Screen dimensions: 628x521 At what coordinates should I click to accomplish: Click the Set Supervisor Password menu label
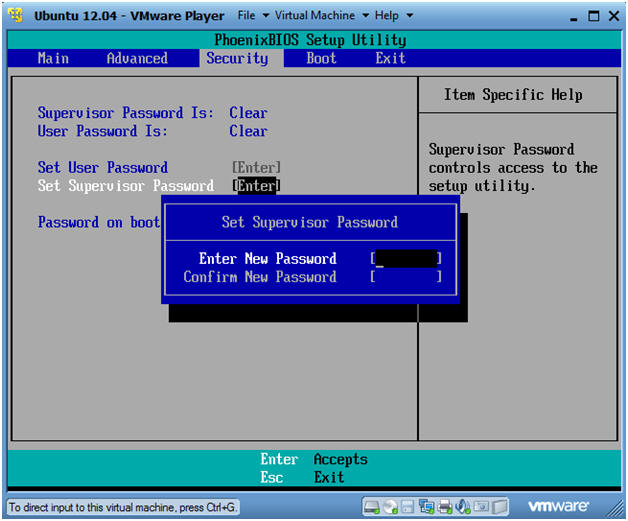126,185
